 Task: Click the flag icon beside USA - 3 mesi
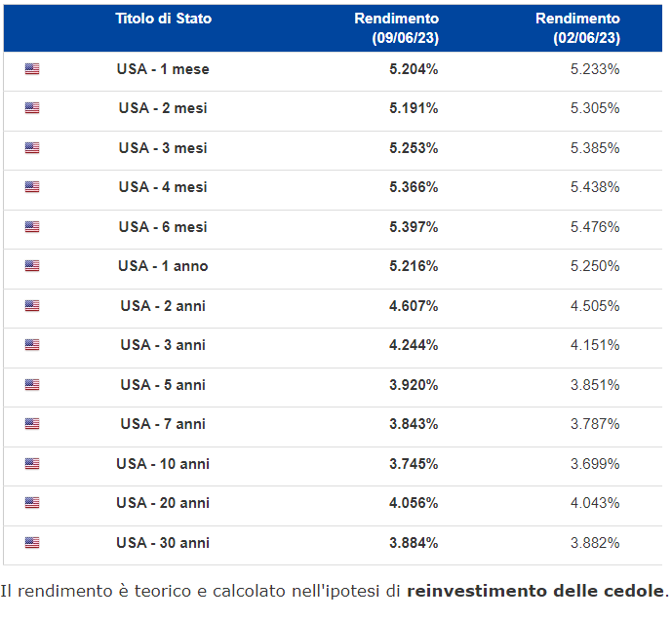pyautogui.click(x=32, y=148)
